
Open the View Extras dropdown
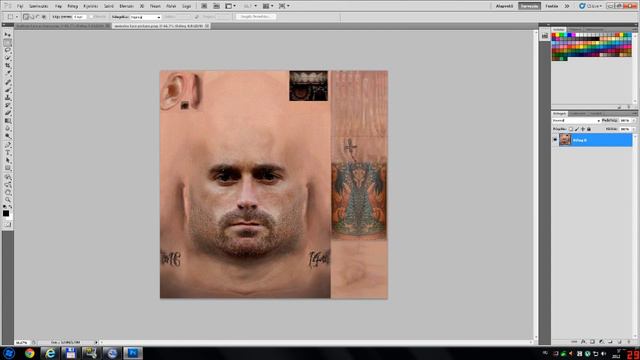230,6
